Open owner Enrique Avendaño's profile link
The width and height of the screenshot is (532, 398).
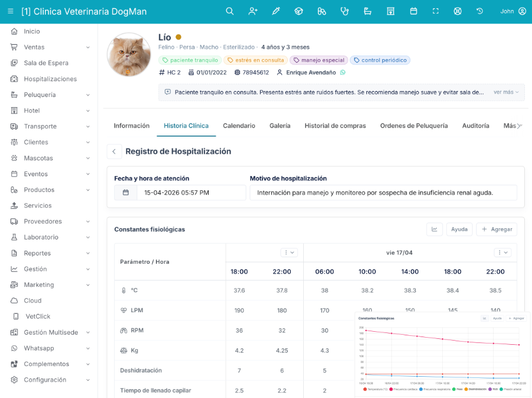point(310,73)
